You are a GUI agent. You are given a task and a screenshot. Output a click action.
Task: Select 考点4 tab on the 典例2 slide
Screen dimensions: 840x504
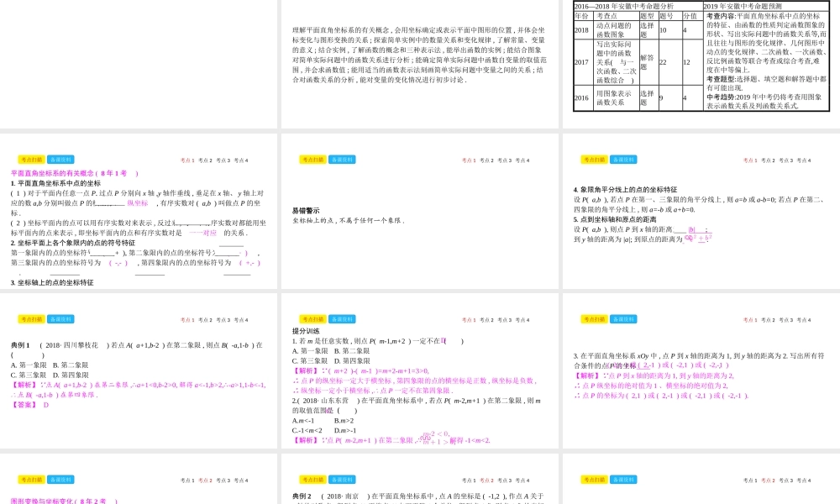click(x=522, y=480)
